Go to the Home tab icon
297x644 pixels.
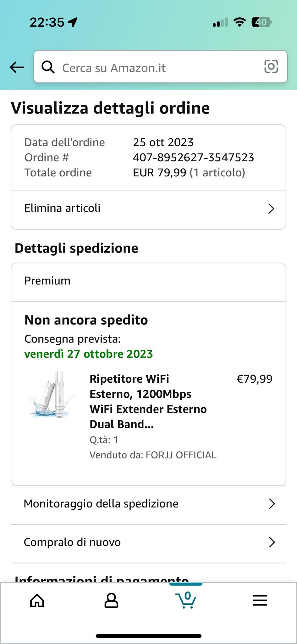tap(37, 601)
